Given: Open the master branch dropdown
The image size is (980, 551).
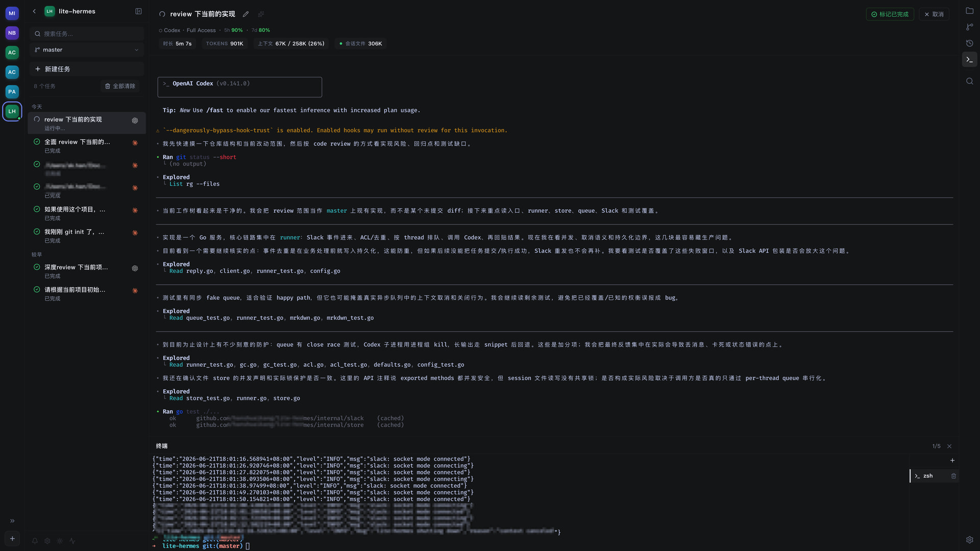Looking at the screenshot, I should point(87,50).
